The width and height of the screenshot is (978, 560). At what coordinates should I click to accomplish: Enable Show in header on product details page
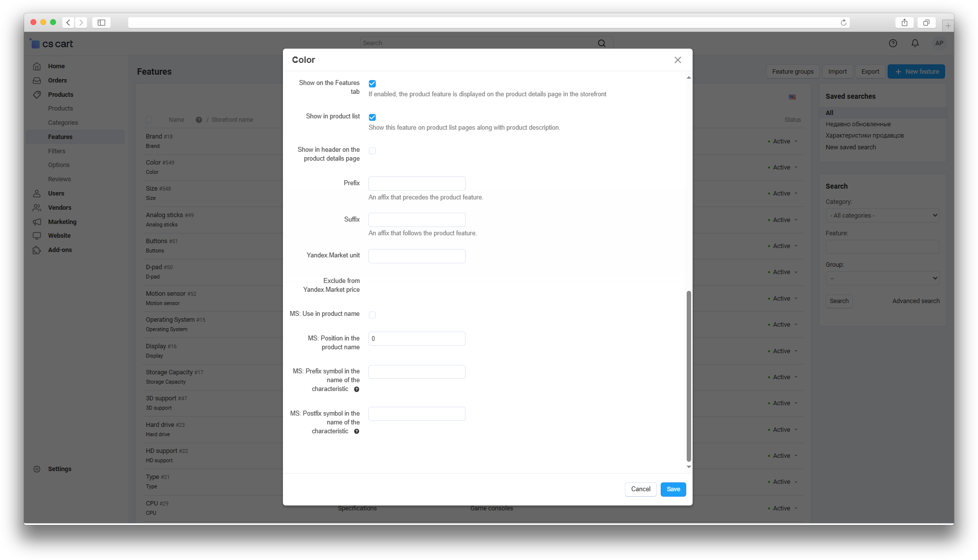pos(372,151)
